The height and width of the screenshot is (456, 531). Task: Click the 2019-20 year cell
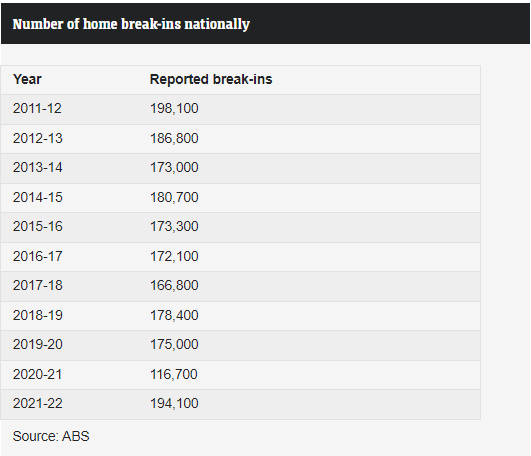tap(38, 345)
